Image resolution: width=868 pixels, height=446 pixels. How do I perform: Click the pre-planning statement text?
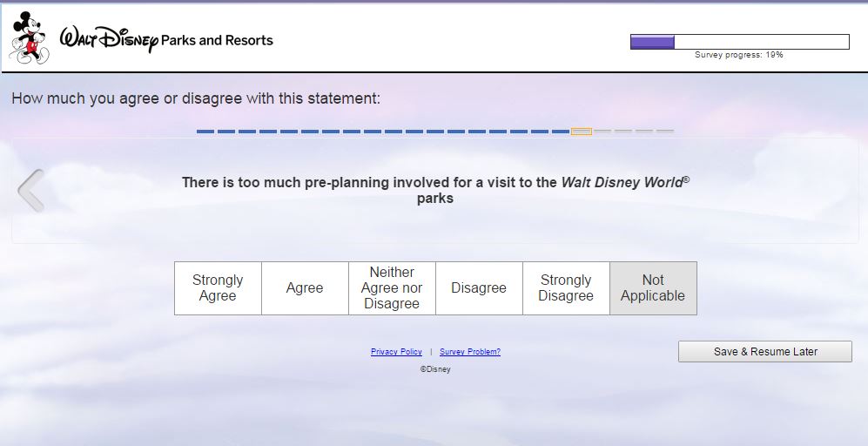(x=435, y=190)
